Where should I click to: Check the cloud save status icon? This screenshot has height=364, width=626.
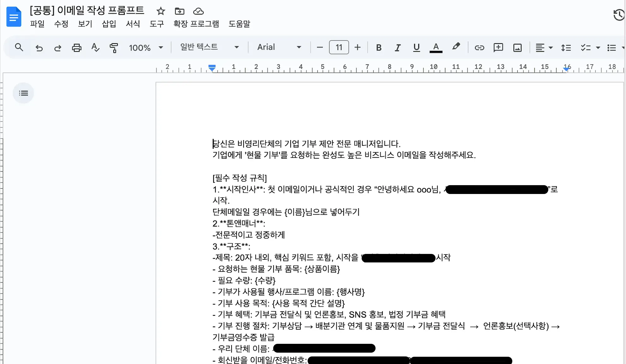[198, 11]
